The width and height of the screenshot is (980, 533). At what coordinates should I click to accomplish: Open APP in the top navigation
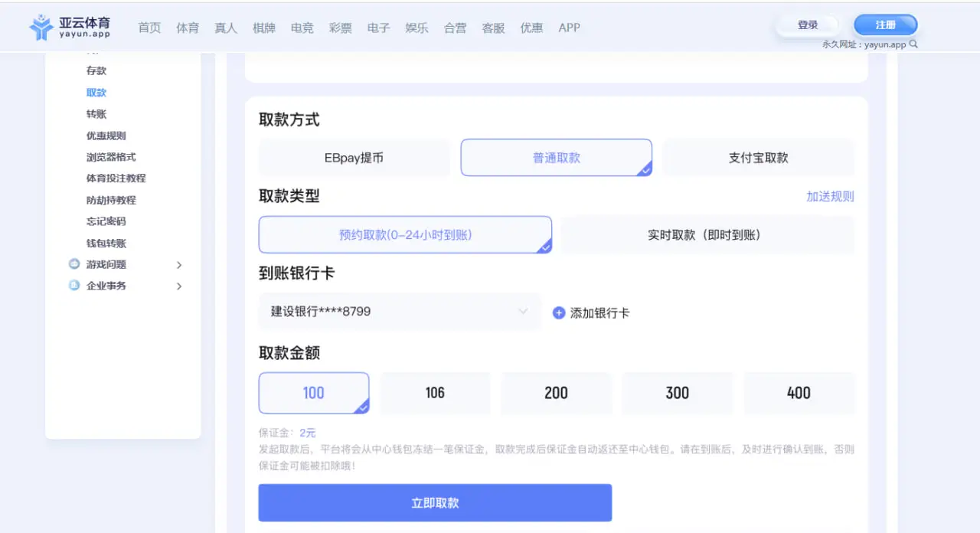(570, 28)
